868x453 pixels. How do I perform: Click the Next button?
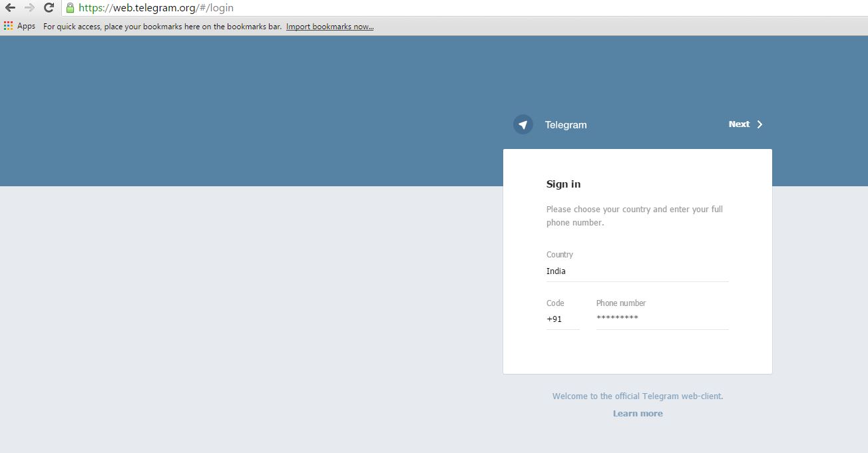click(746, 124)
